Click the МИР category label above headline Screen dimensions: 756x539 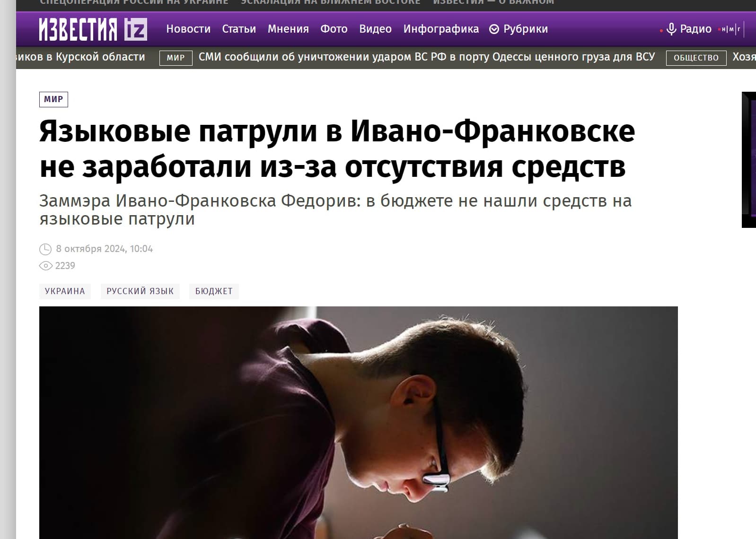[x=53, y=99]
